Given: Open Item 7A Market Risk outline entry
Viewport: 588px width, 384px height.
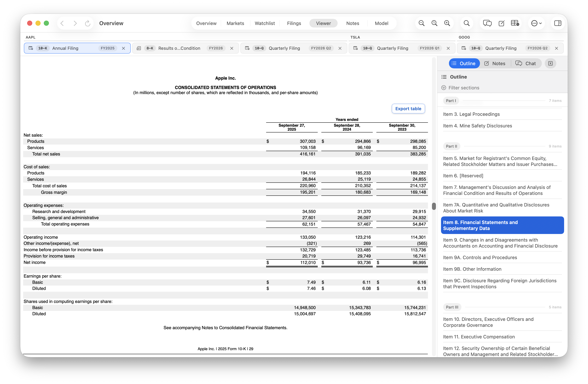Looking at the screenshot, I should [x=502, y=208].
